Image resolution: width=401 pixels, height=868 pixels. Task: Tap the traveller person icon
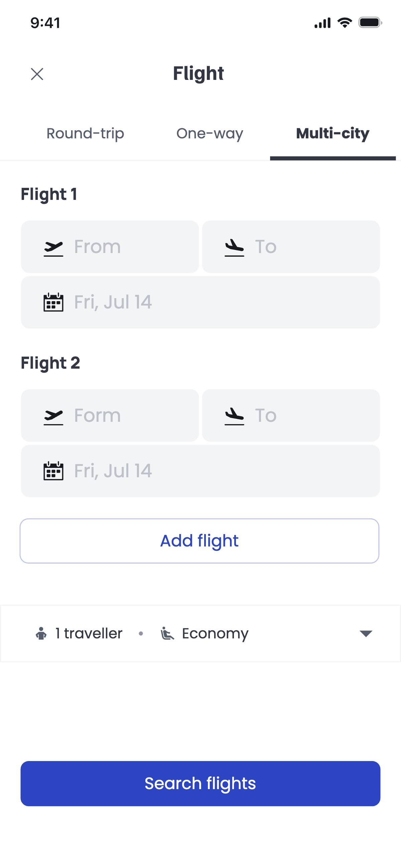[41, 633]
